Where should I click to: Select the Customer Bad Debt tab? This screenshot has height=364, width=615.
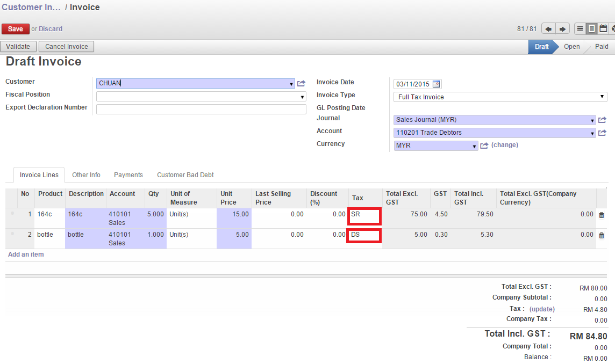[x=185, y=174]
